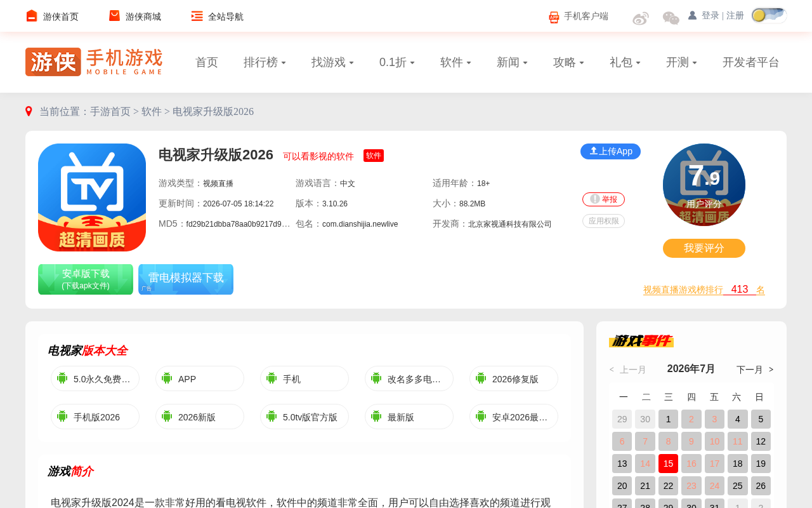This screenshot has width=812, height=508.
Task: Open the 游侠商城 shop icon
Action: click(x=114, y=16)
